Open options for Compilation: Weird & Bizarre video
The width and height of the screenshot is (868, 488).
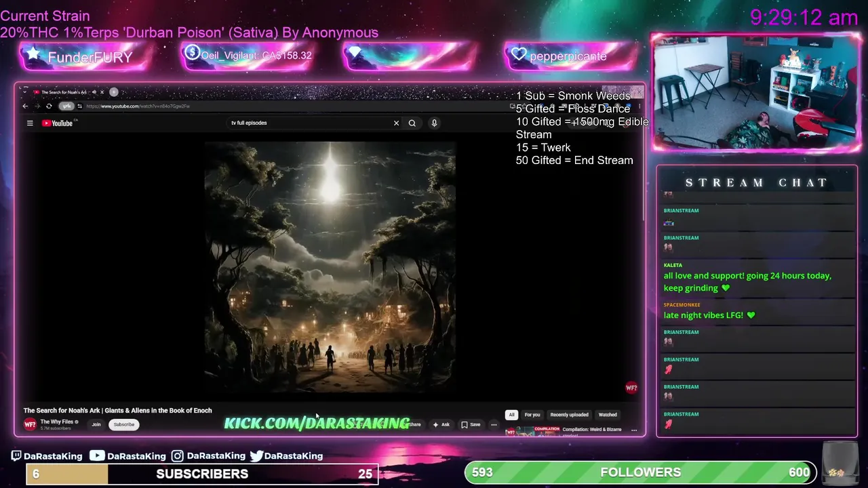tap(634, 430)
